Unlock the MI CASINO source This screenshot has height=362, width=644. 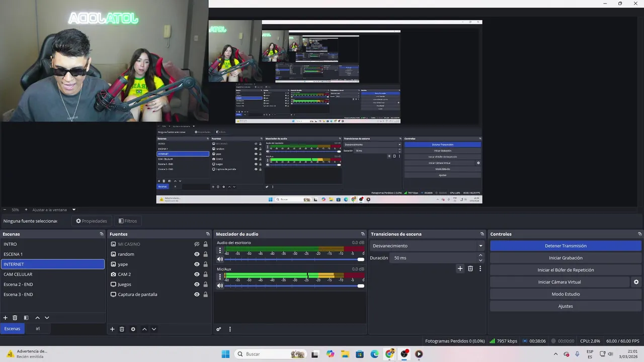point(205,244)
